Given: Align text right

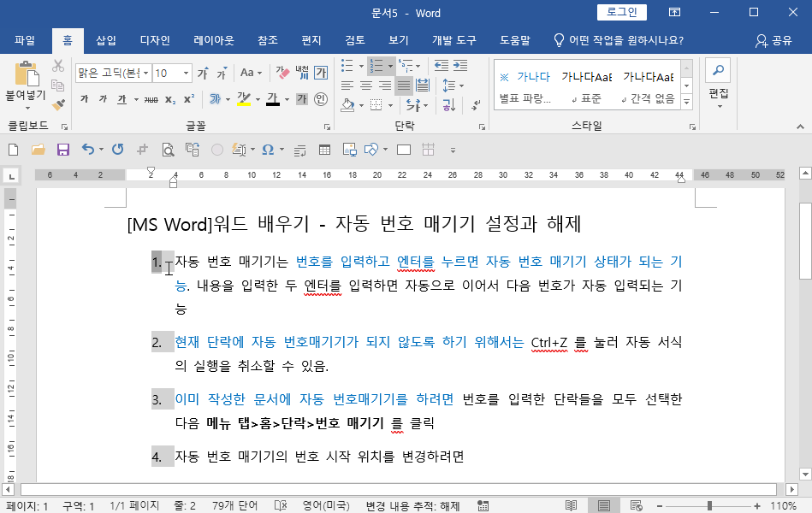Looking at the screenshot, I should coord(385,85).
